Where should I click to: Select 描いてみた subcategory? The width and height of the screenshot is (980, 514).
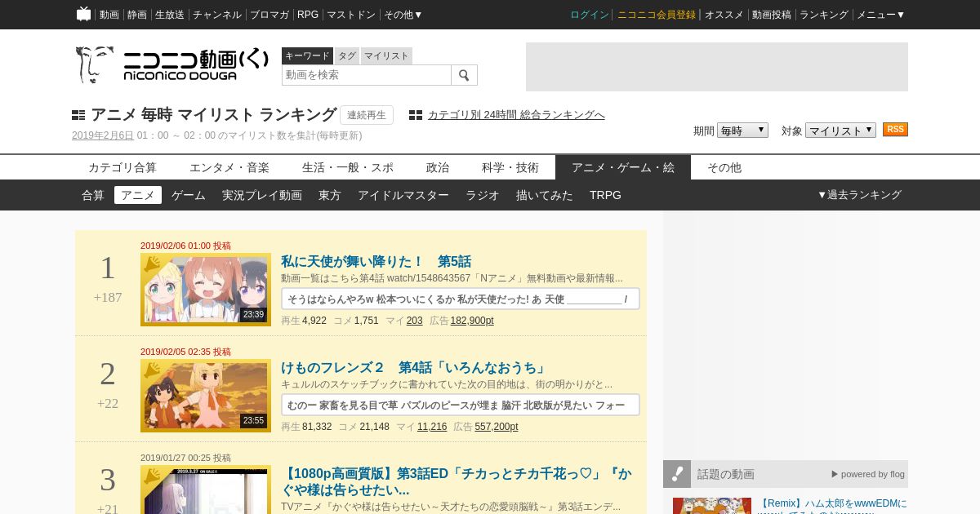[x=545, y=195]
